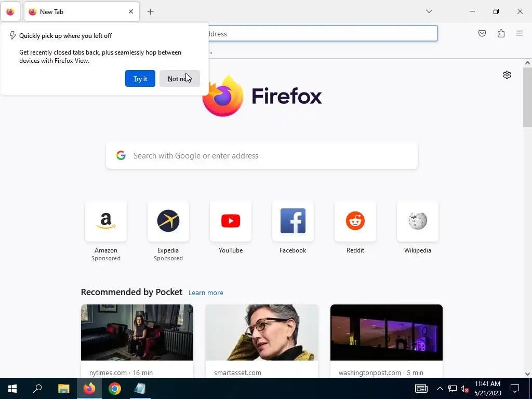Open Windows taskbar search
Screen dimensions: 532x399
(x=37, y=389)
